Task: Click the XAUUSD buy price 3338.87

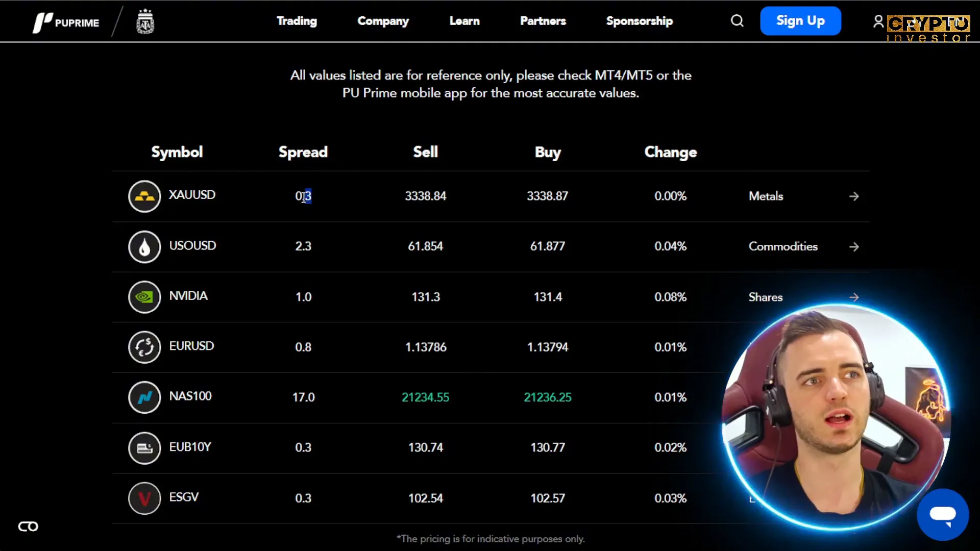Action: [x=548, y=196]
